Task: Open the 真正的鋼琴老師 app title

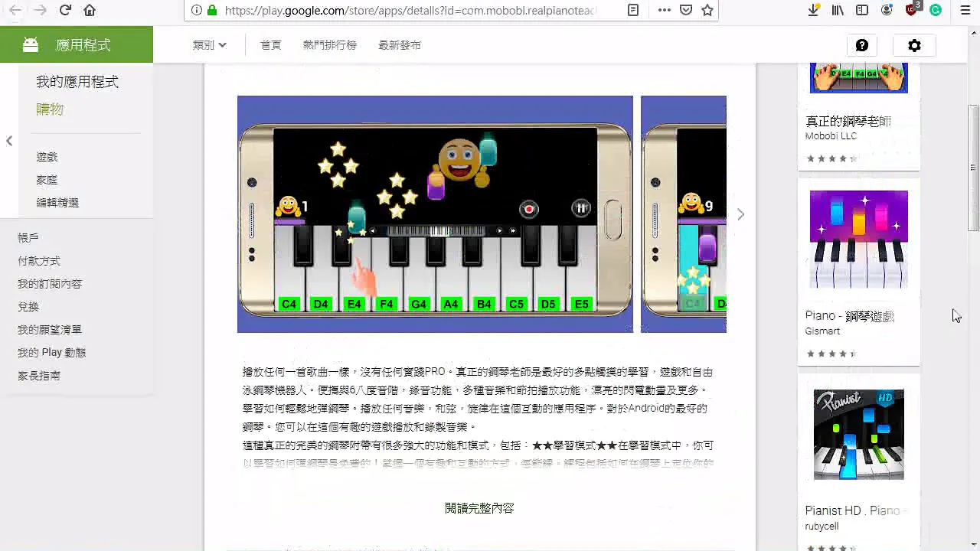Action: pyautogui.click(x=848, y=121)
